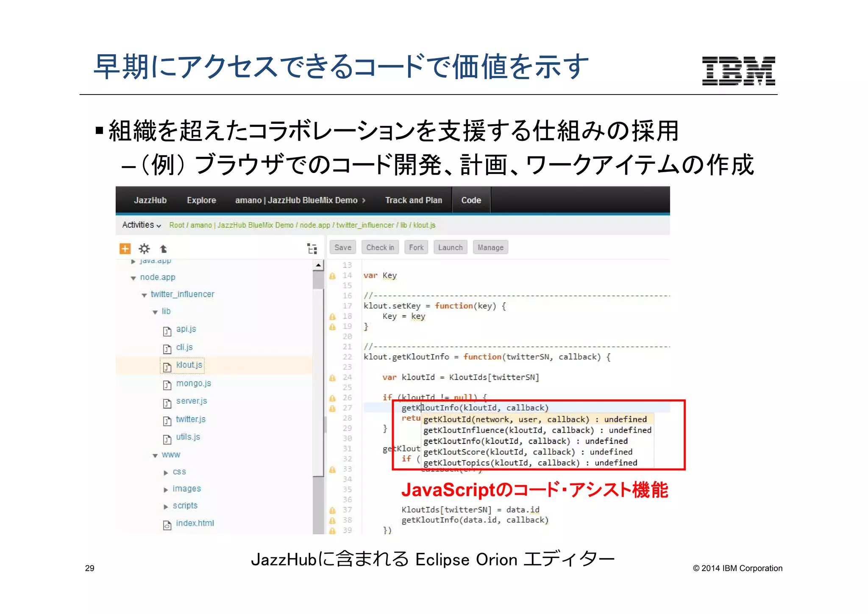Open index.html in the file tree
868x614 pixels.
195,523
